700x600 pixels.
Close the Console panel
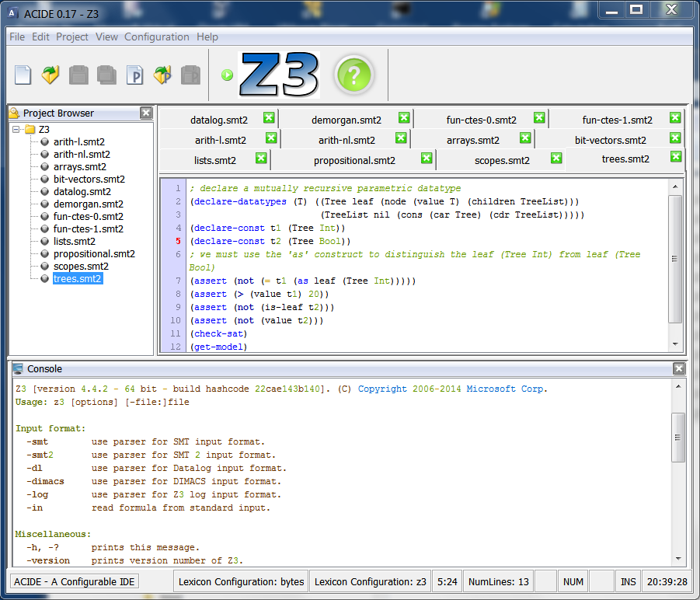[x=679, y=368]
